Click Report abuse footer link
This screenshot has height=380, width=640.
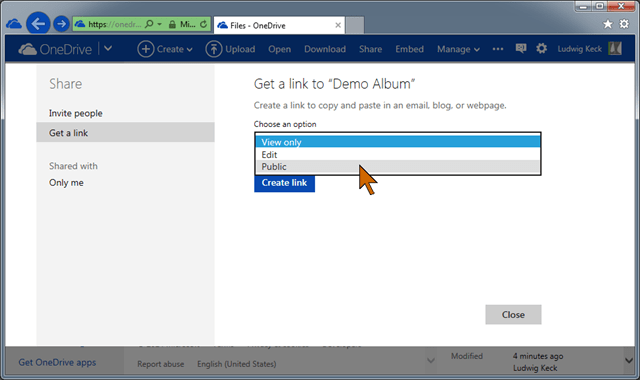tap(160, 364)
